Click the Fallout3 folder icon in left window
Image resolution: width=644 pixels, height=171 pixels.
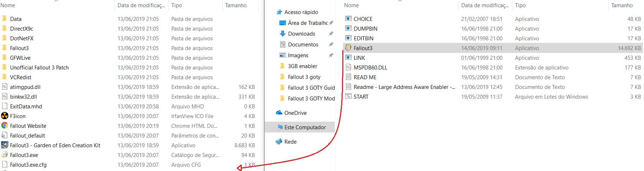4,48
